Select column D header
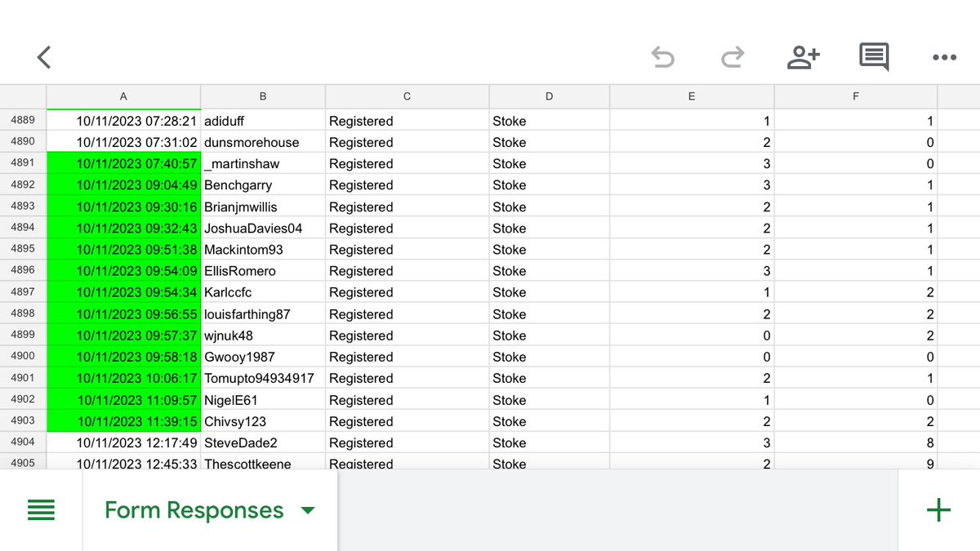The width and height of the screenshot is (980, 551). (549, 96)
